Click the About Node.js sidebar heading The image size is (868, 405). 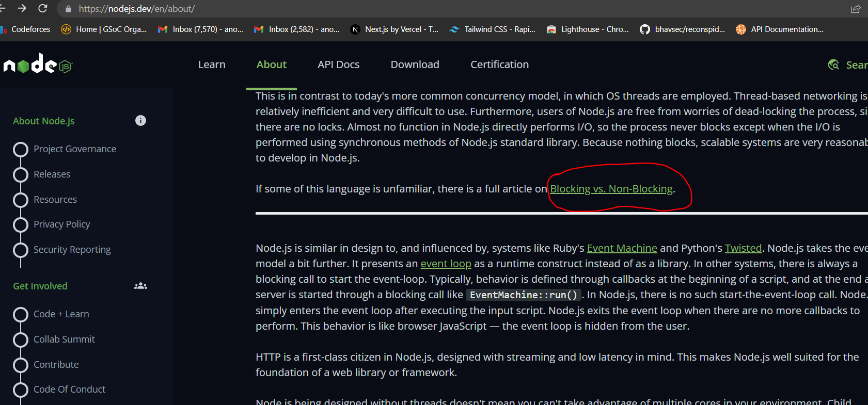[44, 121]
